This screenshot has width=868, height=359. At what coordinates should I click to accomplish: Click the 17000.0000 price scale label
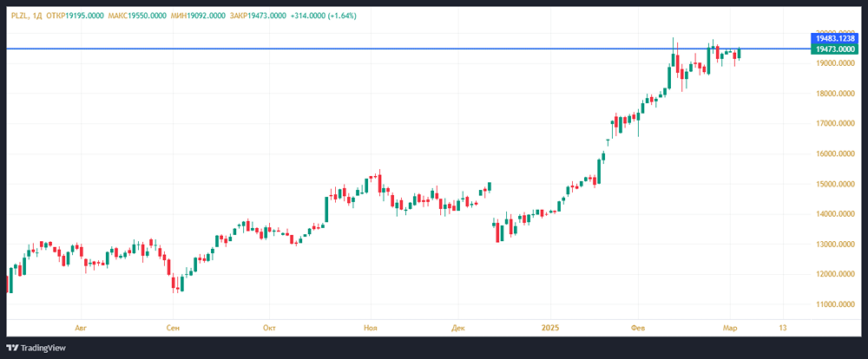(832, 124)
